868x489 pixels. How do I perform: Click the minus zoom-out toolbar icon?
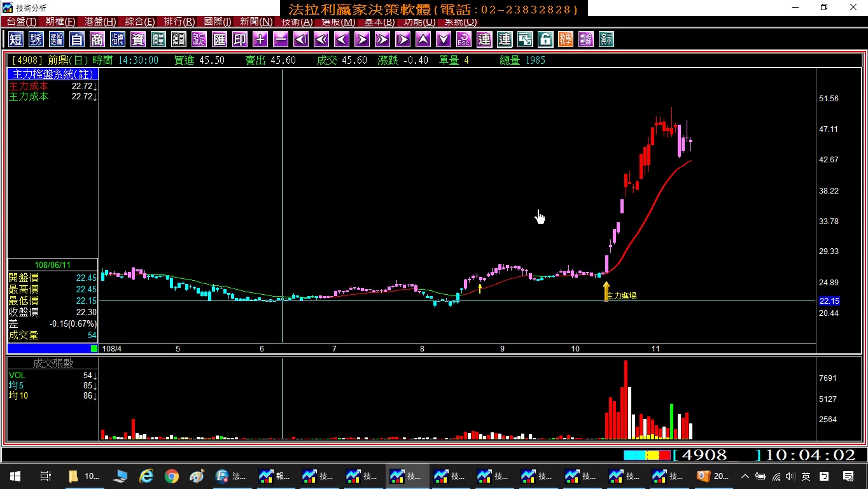click(281, 39)
